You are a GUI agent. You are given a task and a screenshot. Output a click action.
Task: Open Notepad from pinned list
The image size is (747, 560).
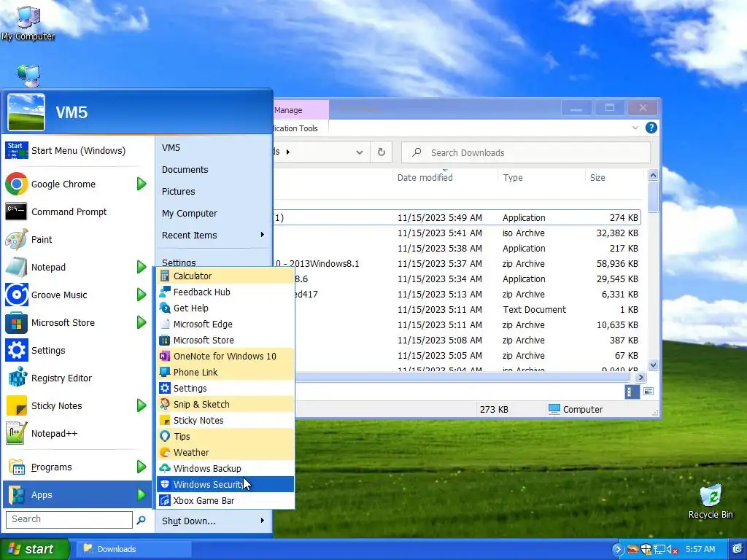pos(48,267)
